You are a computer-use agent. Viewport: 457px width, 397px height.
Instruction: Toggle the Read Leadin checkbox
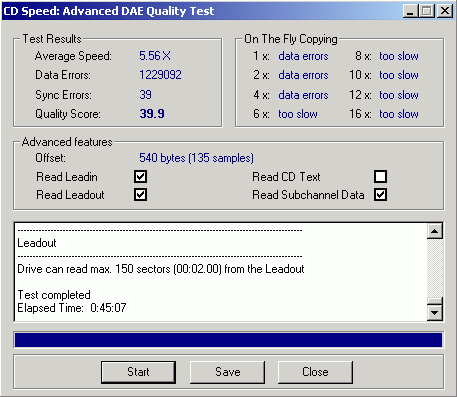click(x=140, y=176)
